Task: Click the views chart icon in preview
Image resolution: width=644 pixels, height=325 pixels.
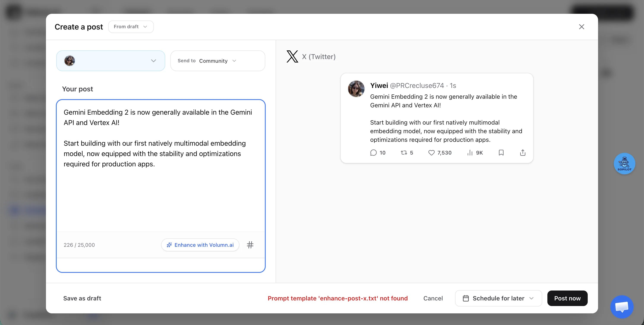Action: (x=470, y=153)
